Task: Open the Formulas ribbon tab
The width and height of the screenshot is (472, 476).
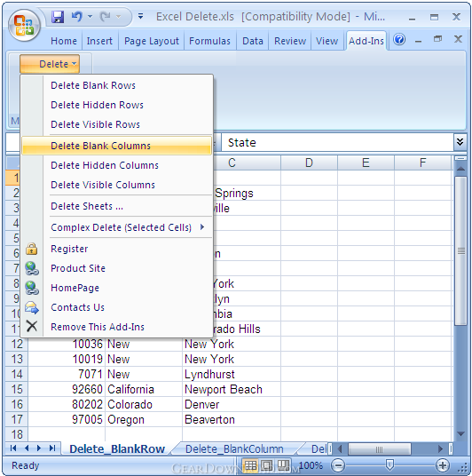Action: click(209, 41)
